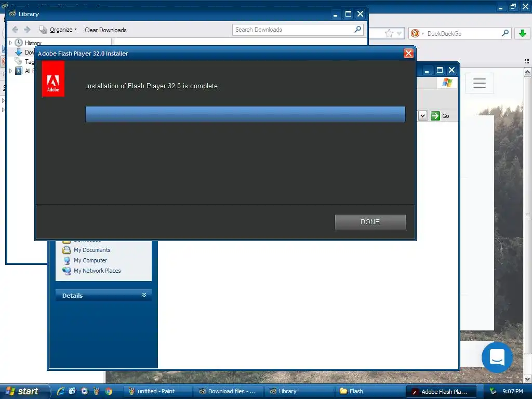Switch to Flash folder taskbar button
The height and width of the screenshot is (399, 532).
369,391
